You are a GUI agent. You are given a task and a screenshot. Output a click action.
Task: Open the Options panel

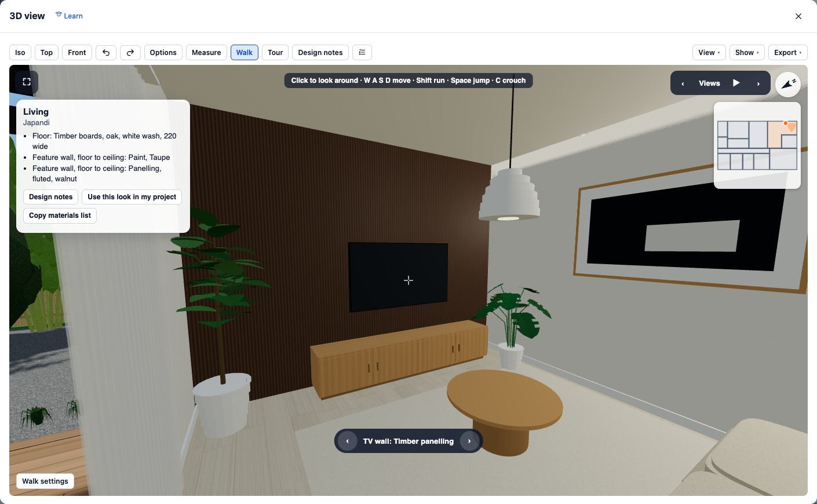pyautogui.click(x=163, y=53)
